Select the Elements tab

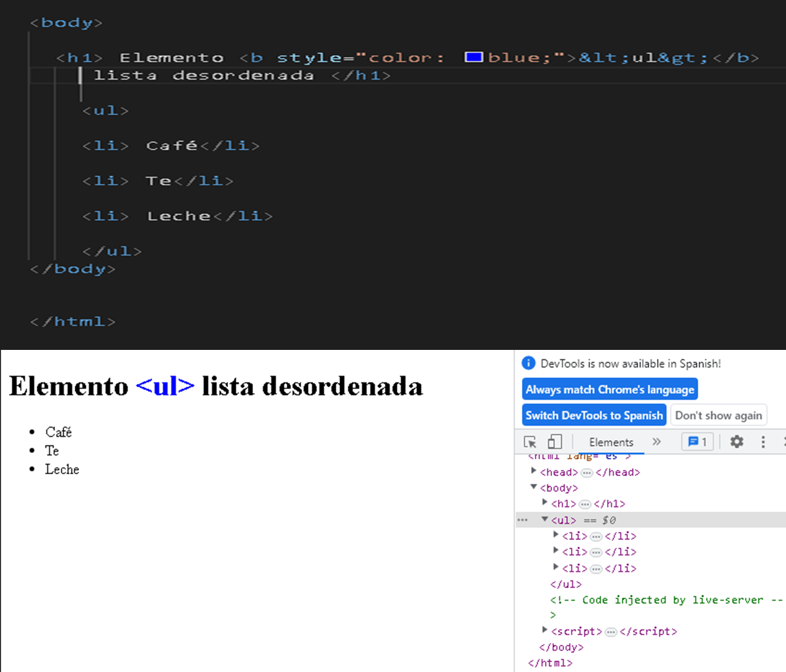coord(611,442)
